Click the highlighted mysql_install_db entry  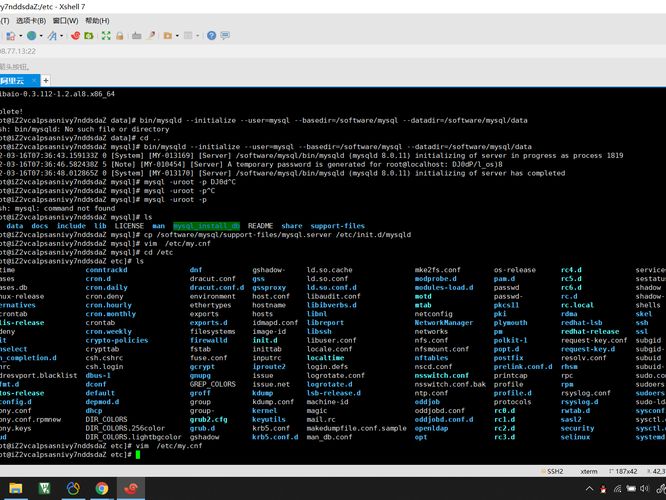[206, 226]
